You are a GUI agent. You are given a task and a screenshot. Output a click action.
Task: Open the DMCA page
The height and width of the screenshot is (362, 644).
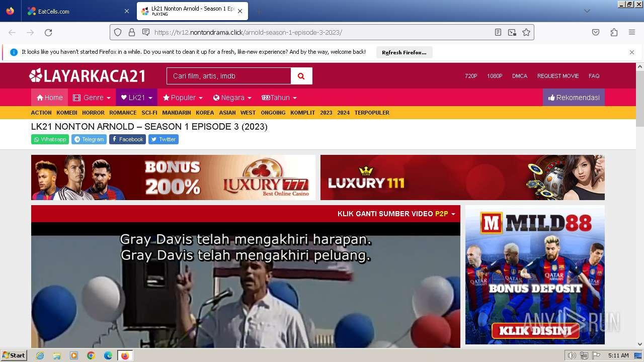tap(520, 76)
